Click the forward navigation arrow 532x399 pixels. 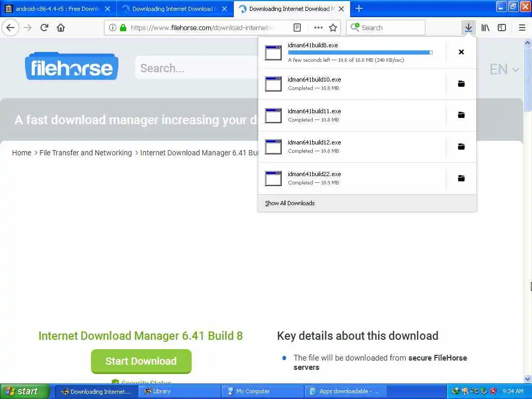point(28,28)
